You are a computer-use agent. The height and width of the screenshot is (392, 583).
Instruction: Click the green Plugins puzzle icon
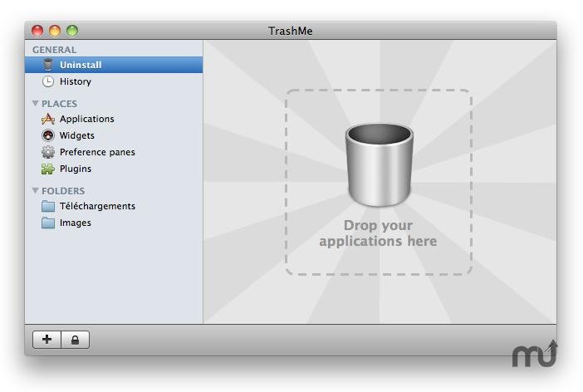48,169
